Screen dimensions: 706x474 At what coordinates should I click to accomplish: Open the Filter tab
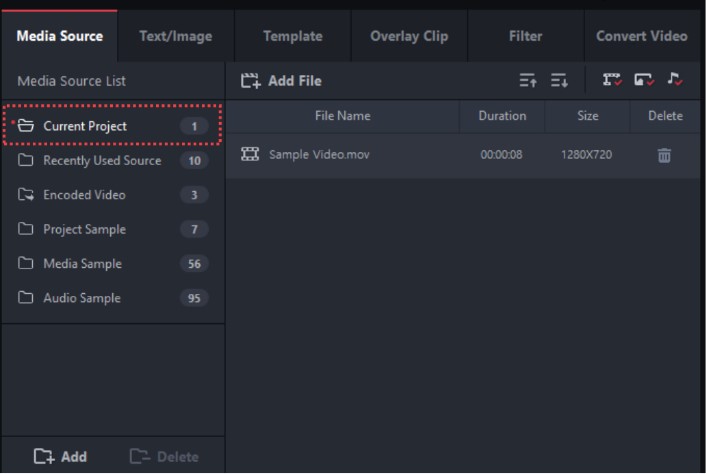525,36
